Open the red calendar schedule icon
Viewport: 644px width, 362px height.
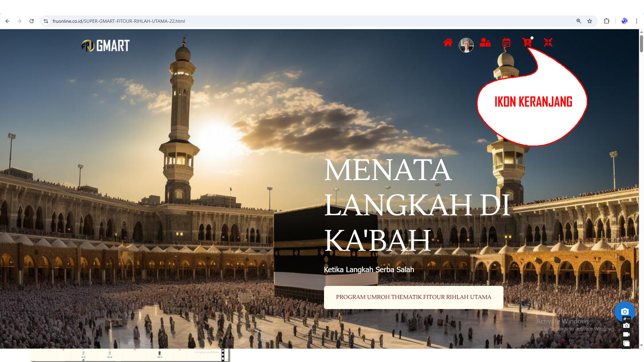click(x=506, y=43)
